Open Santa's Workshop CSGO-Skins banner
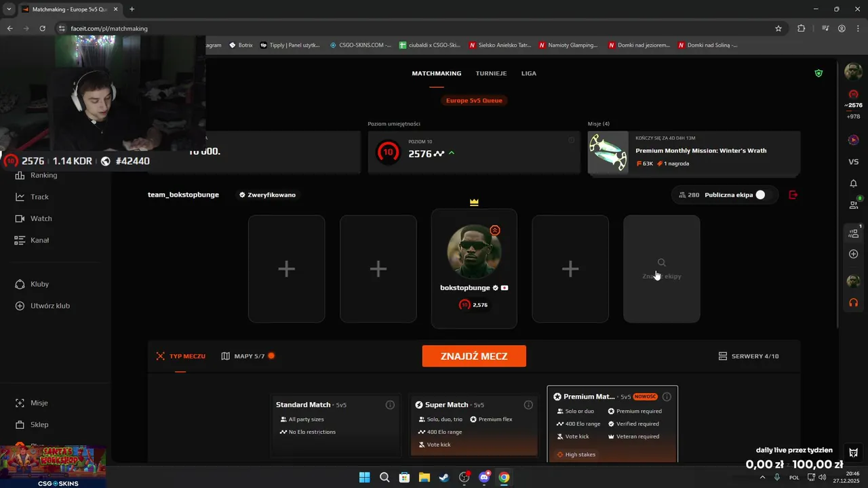The width and height of the screenshot is (868, 488). pos(53,466)
